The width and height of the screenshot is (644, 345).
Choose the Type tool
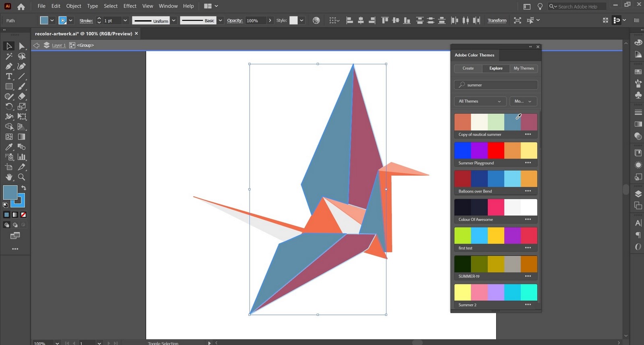(9, 76)
